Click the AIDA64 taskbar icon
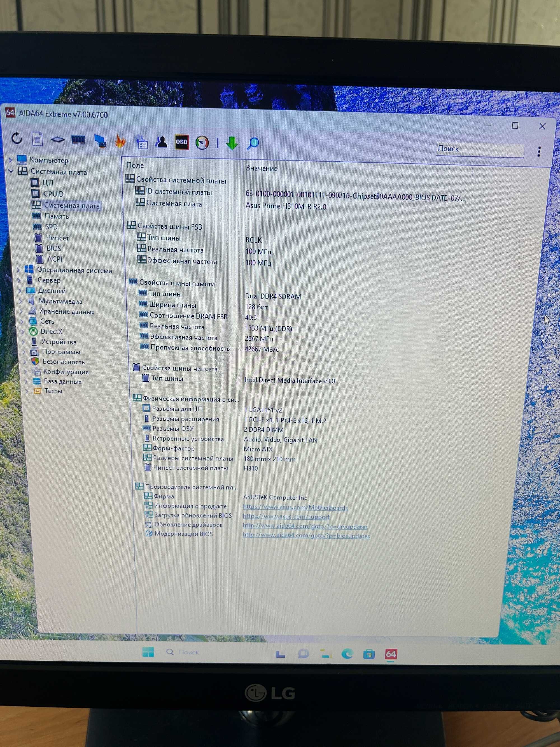Image resolution: width=560 pixels, height=747 pixels. (x=391, y=655)
